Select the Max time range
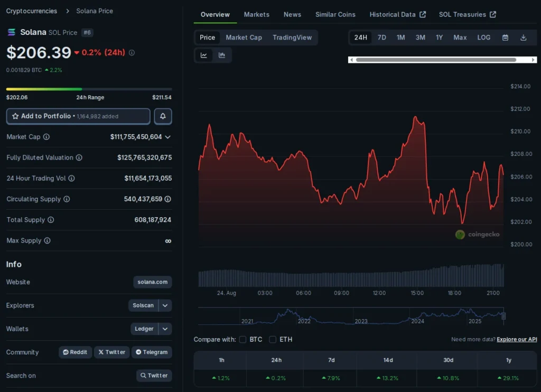This screenshot has height=392, width=541. pyautogui.click(x=460, y=38)
